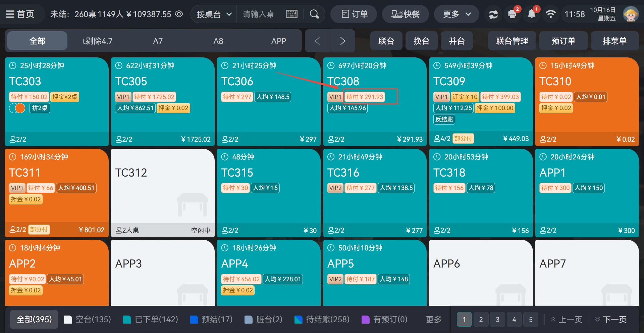Switch to the APP area tab
The image size is (644, 333).
coord(279,41)
